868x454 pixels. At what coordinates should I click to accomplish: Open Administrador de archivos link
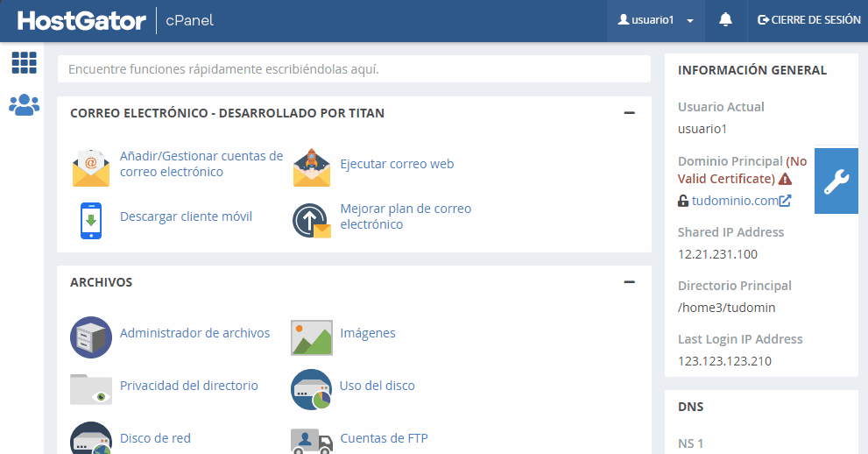[x=194, y=333]
